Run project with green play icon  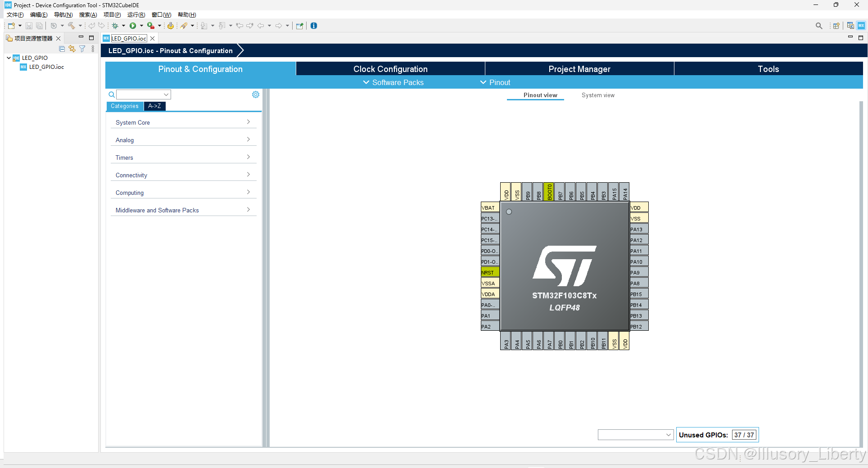pyautogui.click(x=133, y=26)
